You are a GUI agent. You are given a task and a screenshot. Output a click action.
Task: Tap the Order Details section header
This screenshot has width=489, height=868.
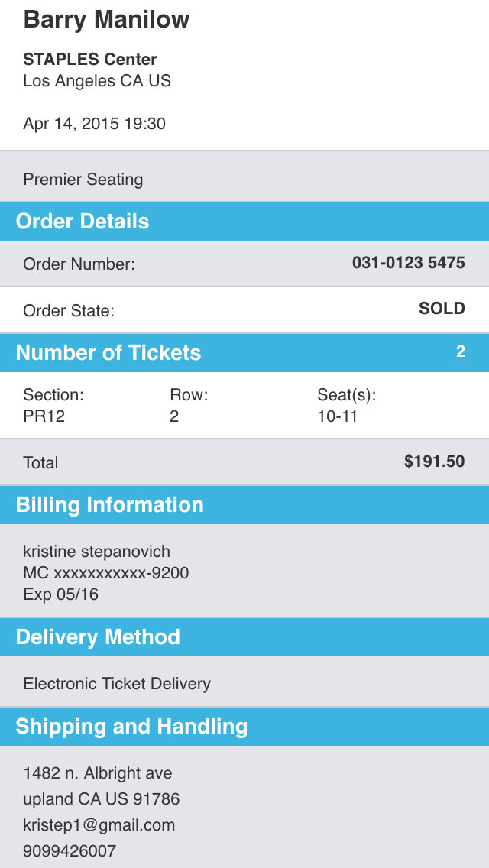(83, 222)
